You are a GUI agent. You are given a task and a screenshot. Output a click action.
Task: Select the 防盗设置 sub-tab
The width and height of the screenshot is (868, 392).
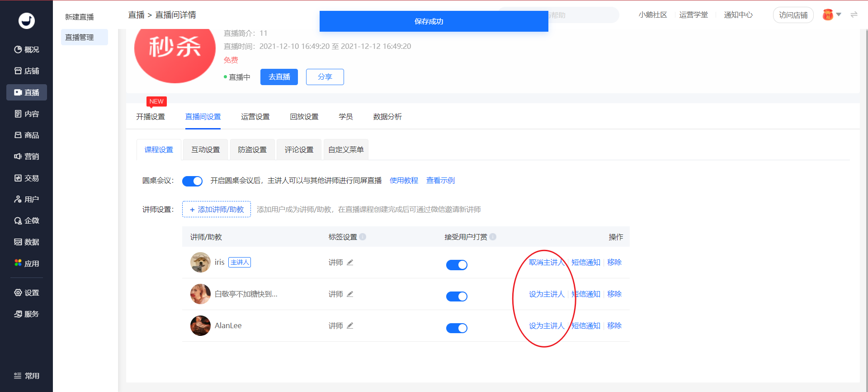[252, 150]
